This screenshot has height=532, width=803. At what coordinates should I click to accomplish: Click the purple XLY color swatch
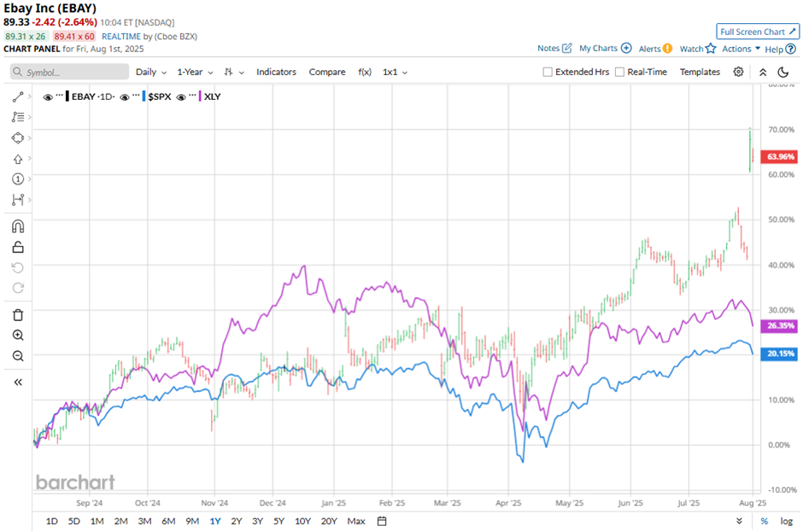[200, 96]
